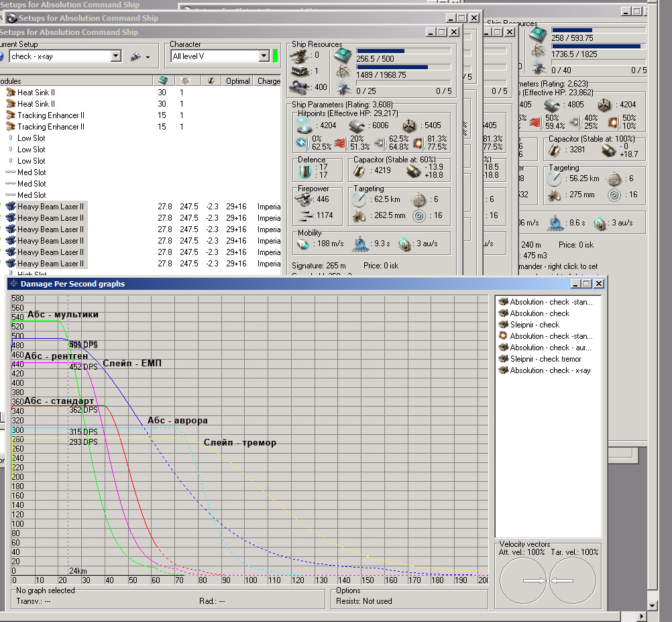The height and width of the screenshot is (622, 672).
Task: Click the turret firepower icon showing 446
Action: [x=303, y=199]
